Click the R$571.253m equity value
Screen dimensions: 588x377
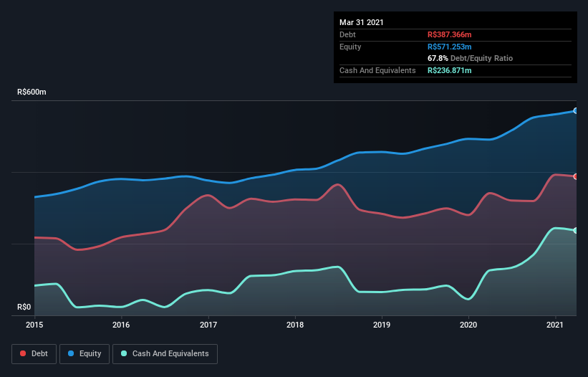450,47
